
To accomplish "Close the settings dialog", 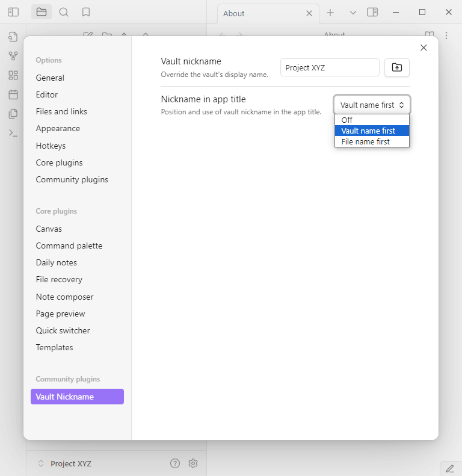I will 423,48.
